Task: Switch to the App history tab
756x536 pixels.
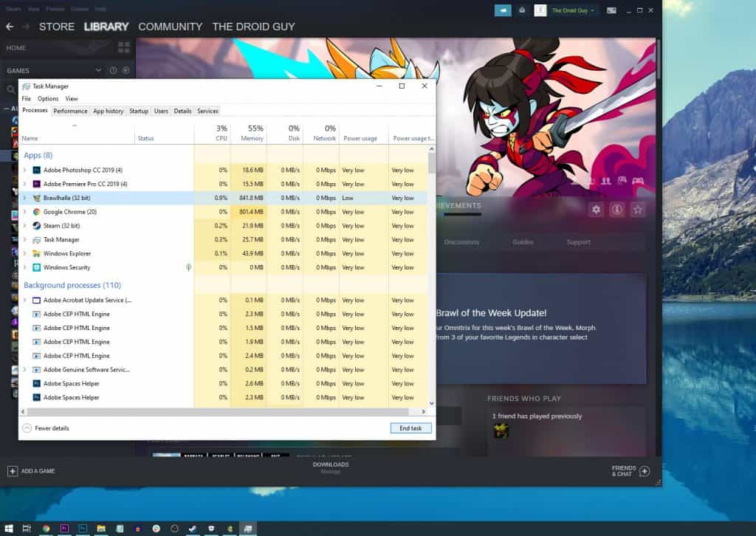Action: (109, 111)
